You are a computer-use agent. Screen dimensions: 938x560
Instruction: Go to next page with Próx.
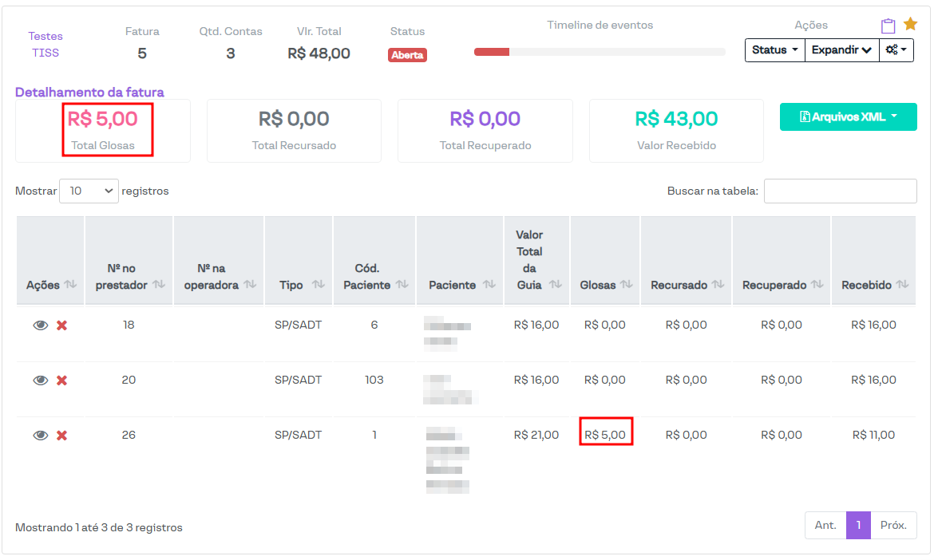coord(892,526)
